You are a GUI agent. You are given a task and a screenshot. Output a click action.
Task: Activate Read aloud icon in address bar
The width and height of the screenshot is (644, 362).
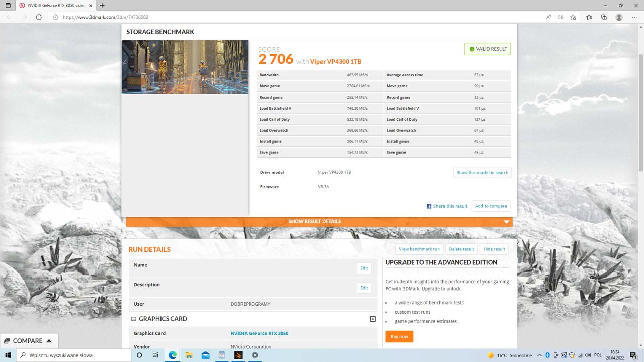[549, 17]
